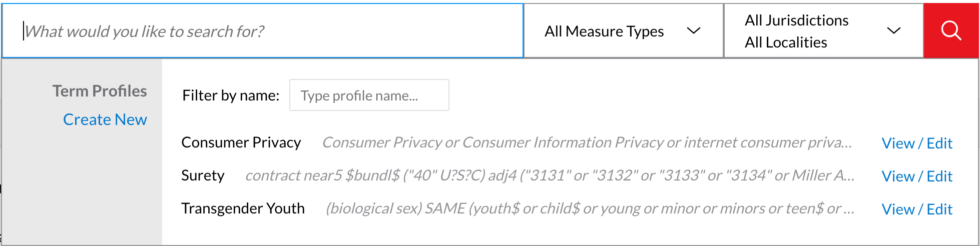Open View / Edit for Consumer Privacy
The height and width of the screenshot is (246, 980).
point(917,143)
